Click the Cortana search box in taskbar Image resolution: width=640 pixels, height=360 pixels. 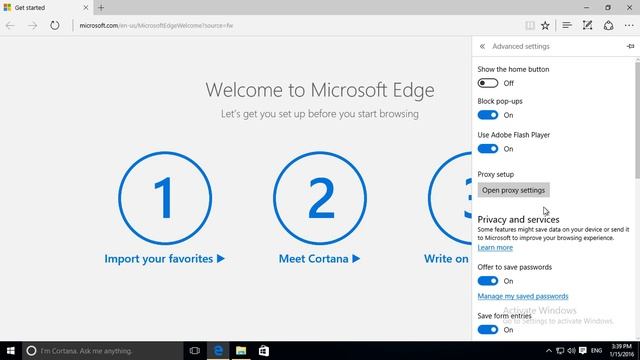[102, 351]
